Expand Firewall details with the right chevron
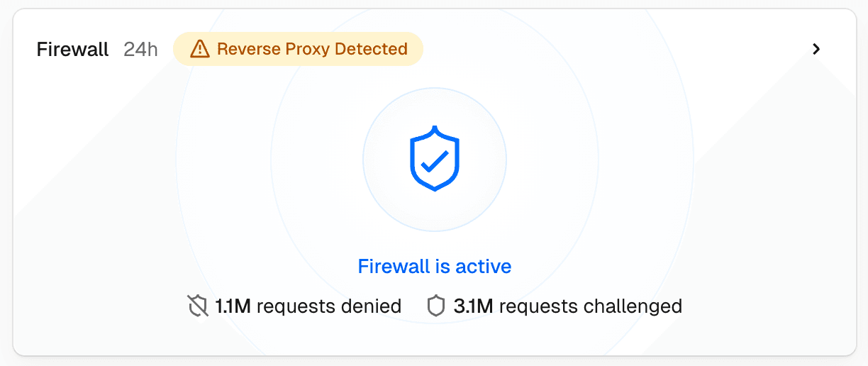Viewport: 868px width, 366px height. 816,49
